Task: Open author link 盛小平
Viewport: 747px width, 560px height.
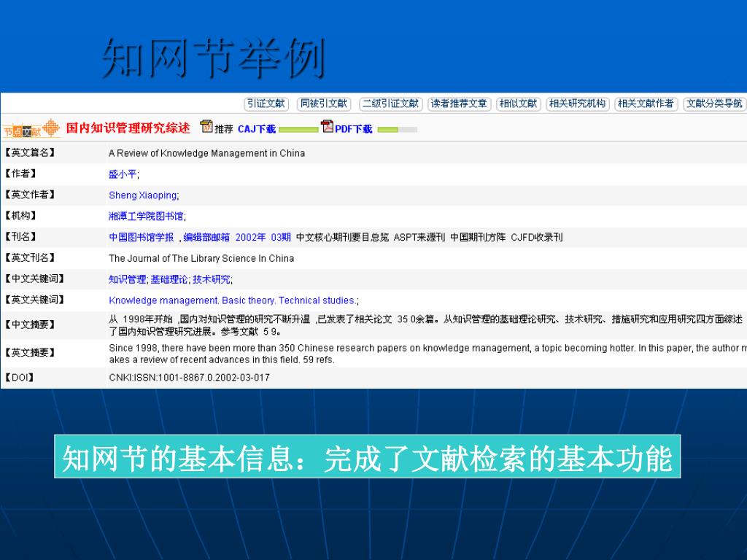Action: [x=123, y=174]
